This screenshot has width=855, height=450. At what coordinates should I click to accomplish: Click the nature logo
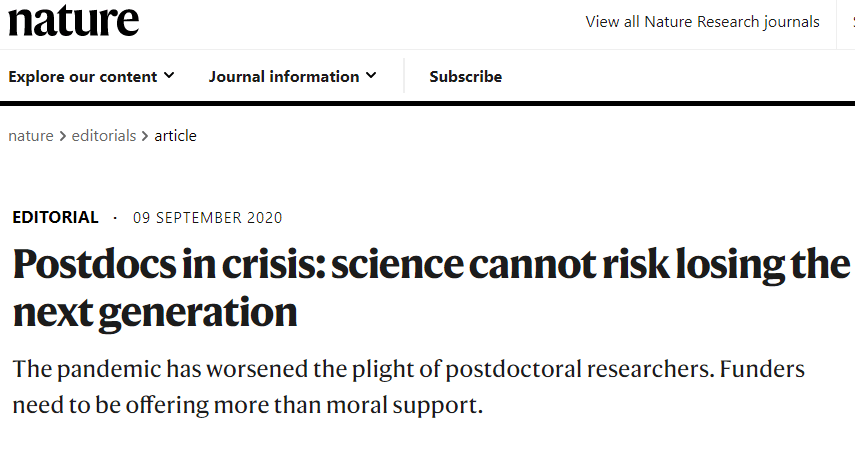[74, 20]
